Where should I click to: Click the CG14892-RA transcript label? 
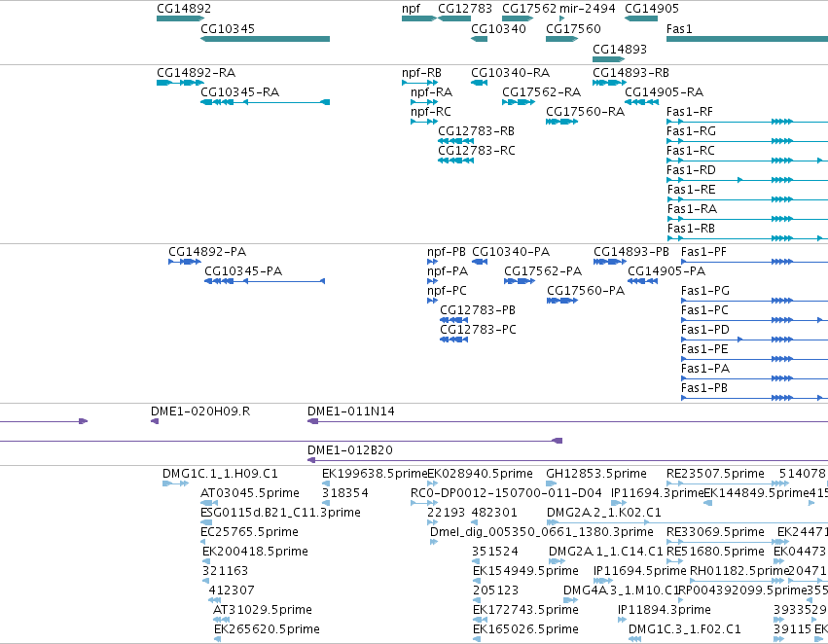(196, 72)
